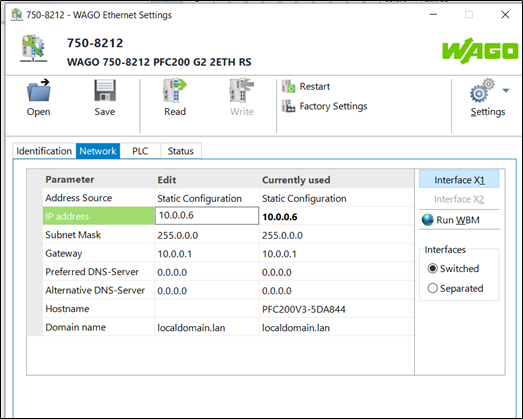The image size is (523, 419).
Task: Close the WAGO Ethernet Settings window
Action: [x=505, y=14]
